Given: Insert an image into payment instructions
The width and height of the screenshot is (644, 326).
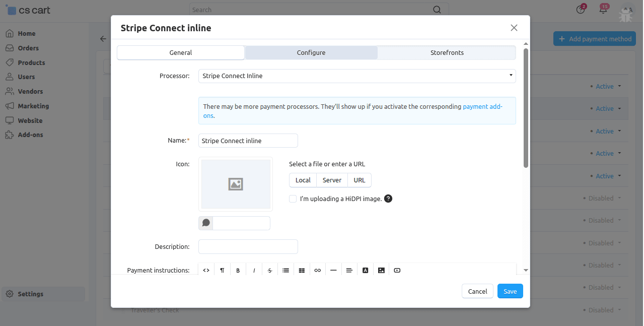Looking at the screenshot, I should 381,271.
